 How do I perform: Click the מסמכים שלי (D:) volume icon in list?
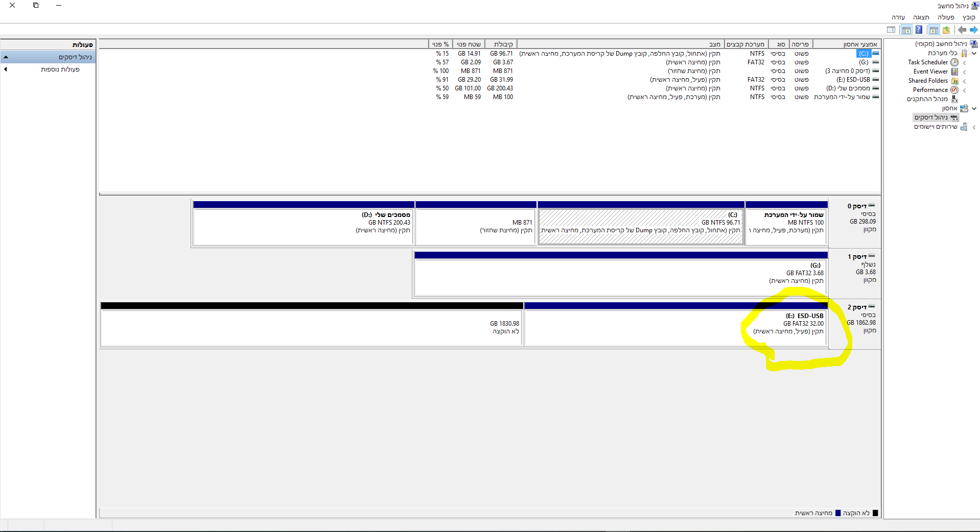pyautogui.click(x=876, y=88)
